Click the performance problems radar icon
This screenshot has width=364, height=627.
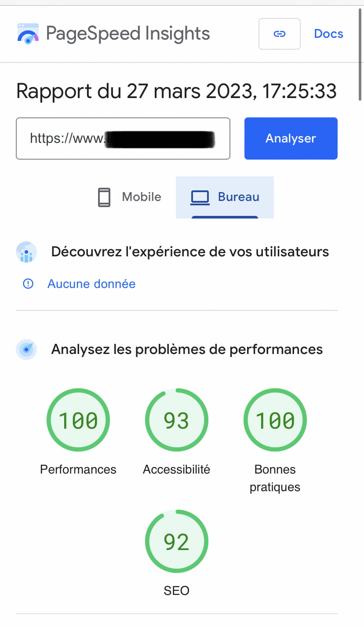pyautogui.click(x=26, y=350)
